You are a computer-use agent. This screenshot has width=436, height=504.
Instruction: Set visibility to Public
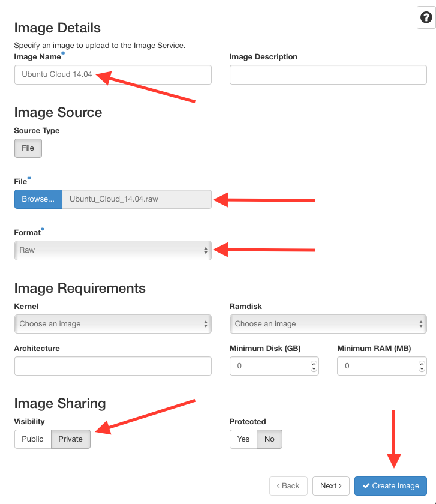click(x=33, y=439)
